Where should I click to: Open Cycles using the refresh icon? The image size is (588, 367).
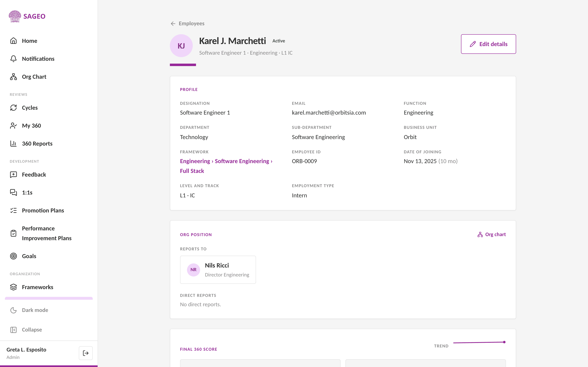pyautogui.click(x=13, y=107)
